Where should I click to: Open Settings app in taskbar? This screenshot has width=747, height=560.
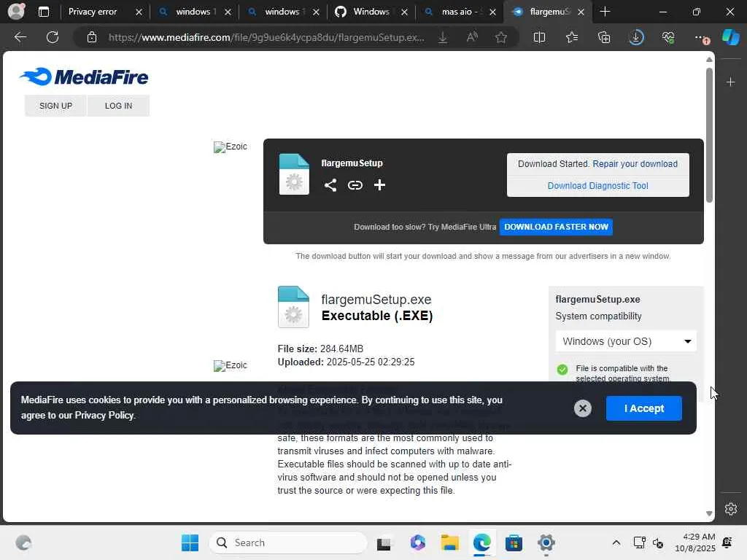[546, 542]
